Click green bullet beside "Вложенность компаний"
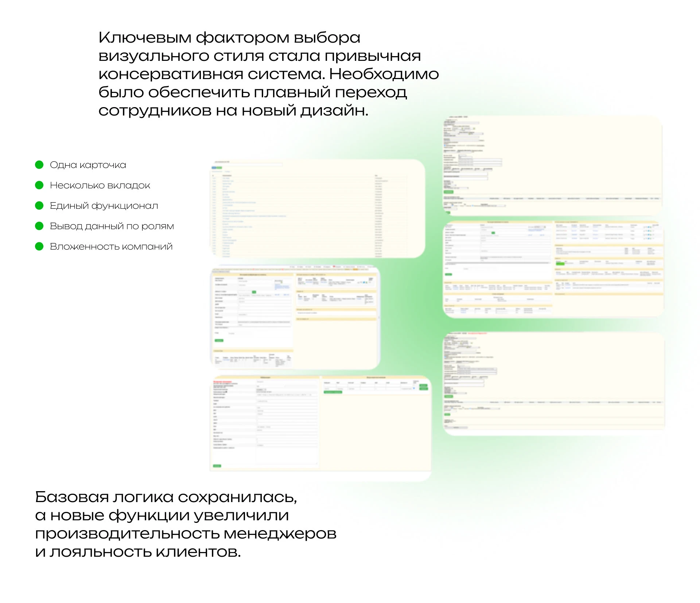 [39, 246]
